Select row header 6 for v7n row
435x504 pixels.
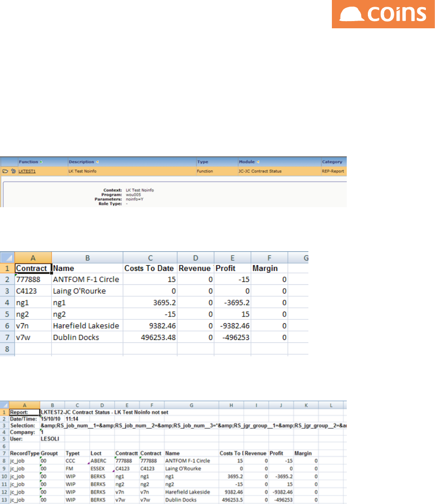tap(7, 326)
